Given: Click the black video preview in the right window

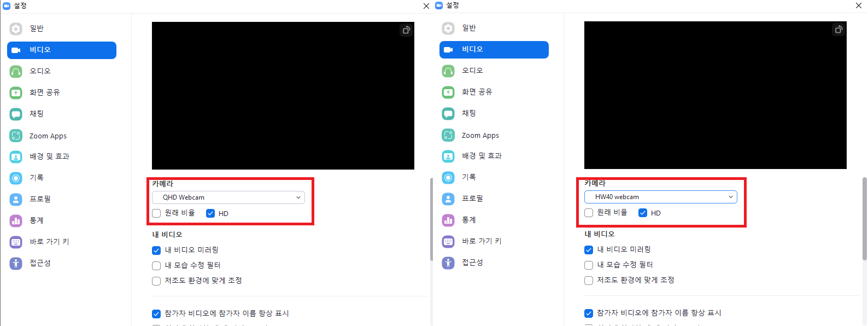Looking at the screenshot, I should click(x=715, y=95).
